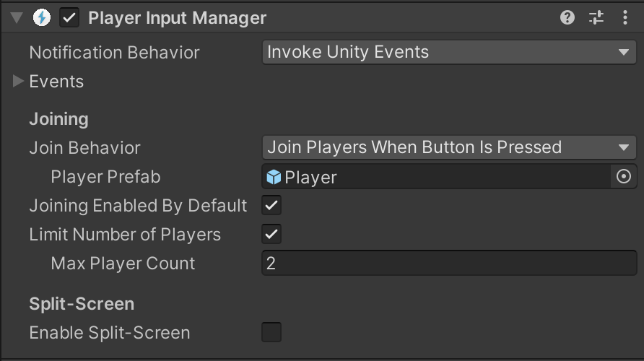Select the Player Prefab object field
The image size is (644, 361).
(x=436, y=177)
